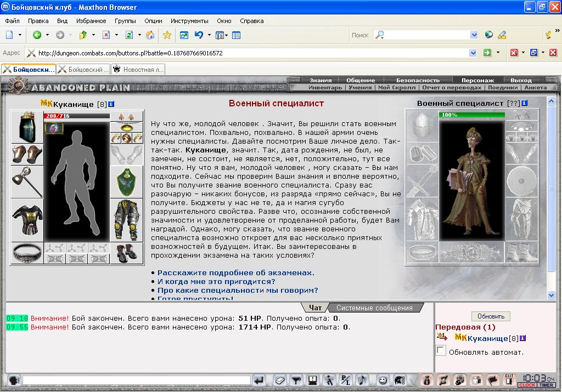The height and width of the screenshot is (392, 562).
Task: Click the browser Forward arrow icon
Action: click(x=60, y=35)
